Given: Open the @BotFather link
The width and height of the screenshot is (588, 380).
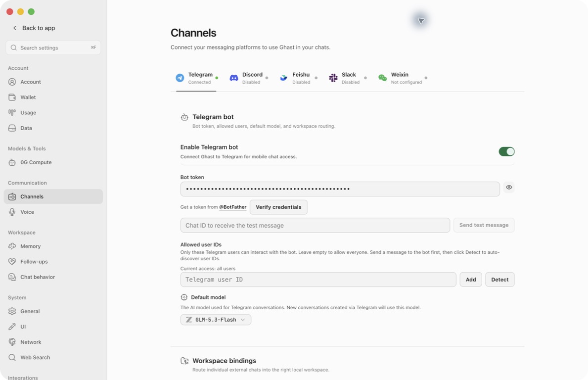Looking at the screenshot, I should pyautogui.click(x=232, y=207).
